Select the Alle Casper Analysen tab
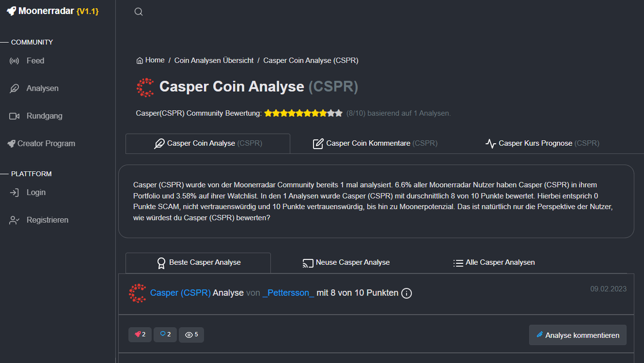This screenshot has height=363, width=644. [x=494, y=263]
